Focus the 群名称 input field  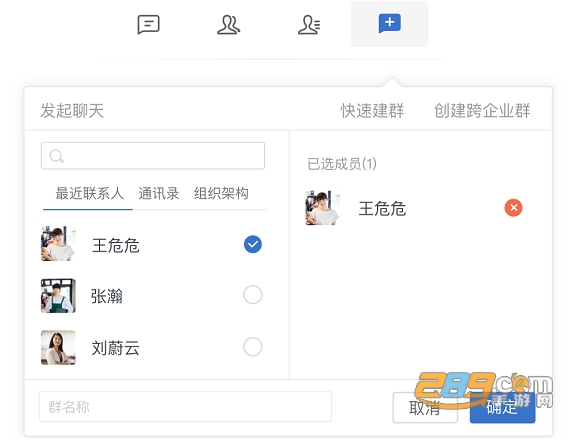[185, 407]
